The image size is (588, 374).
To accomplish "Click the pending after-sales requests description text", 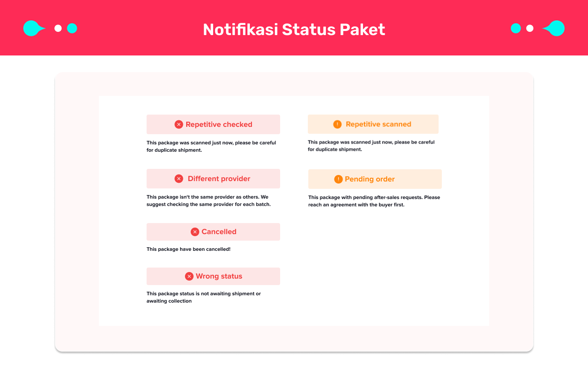I will click(x=374, y=201).
